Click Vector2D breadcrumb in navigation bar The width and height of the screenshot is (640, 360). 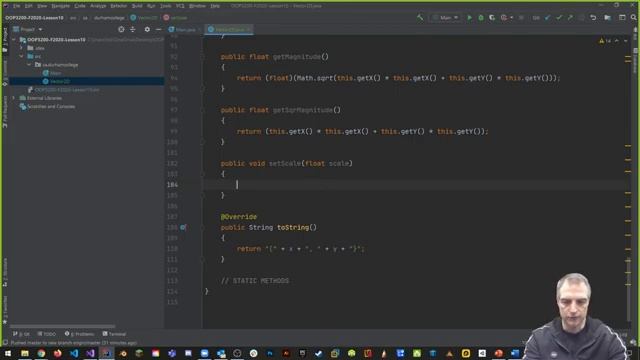coord(144,18)
